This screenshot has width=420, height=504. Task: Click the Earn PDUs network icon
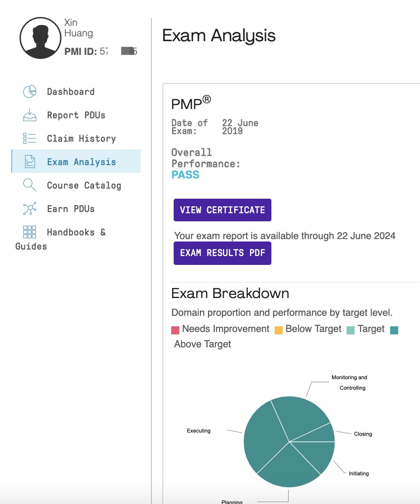(x=30, y=208)
